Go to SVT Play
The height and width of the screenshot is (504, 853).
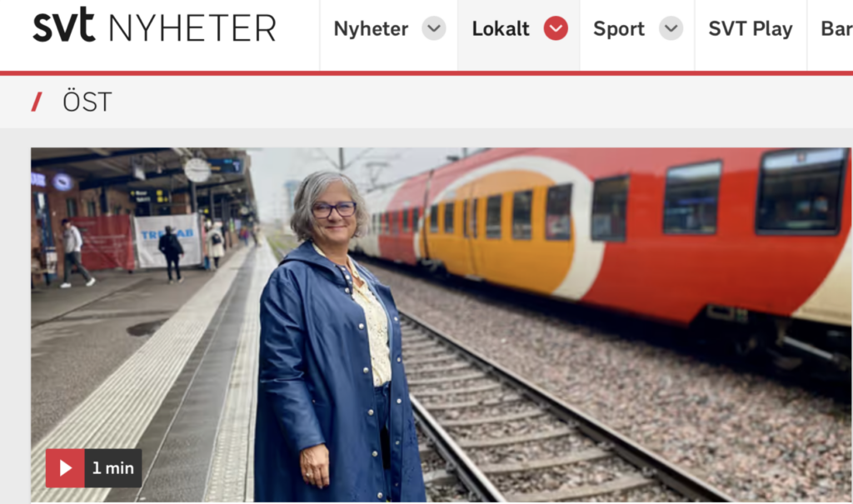tap(751, 28)
